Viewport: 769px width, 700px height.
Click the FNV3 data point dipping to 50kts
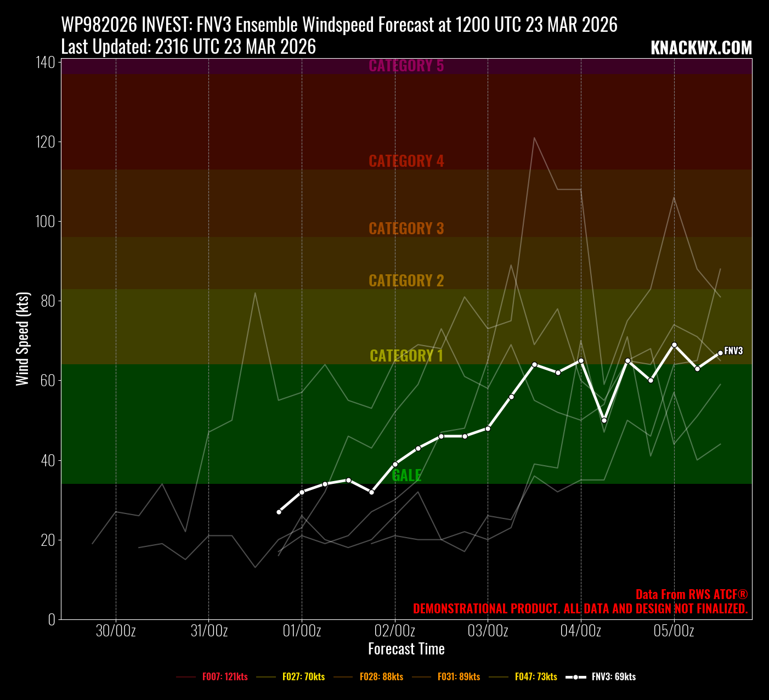click(604, 420)
